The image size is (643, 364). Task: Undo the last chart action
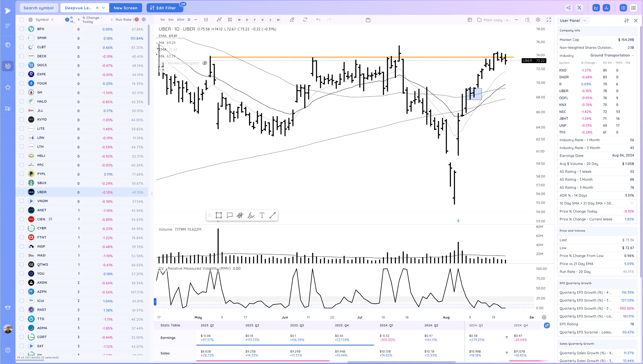[318, 20]
